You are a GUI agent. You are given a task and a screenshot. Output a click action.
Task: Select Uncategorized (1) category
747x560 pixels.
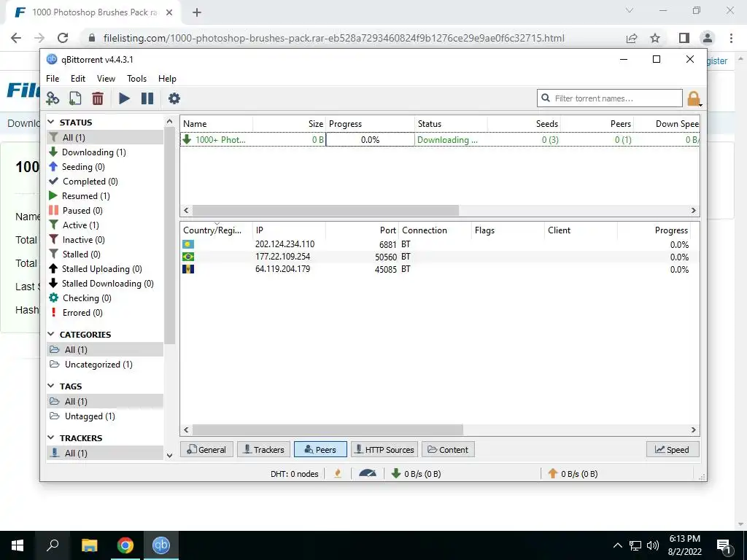105,365
